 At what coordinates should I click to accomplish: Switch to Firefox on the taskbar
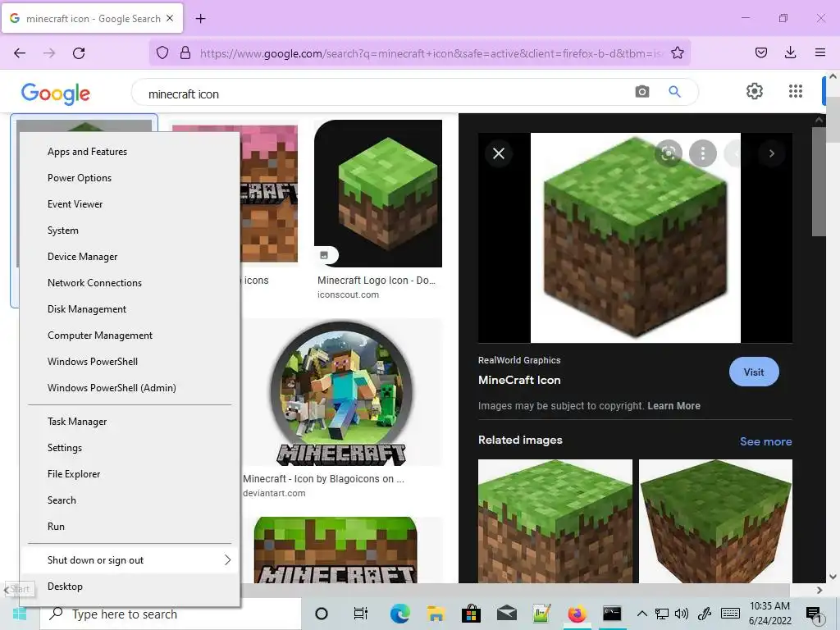(x=577, y=614)
